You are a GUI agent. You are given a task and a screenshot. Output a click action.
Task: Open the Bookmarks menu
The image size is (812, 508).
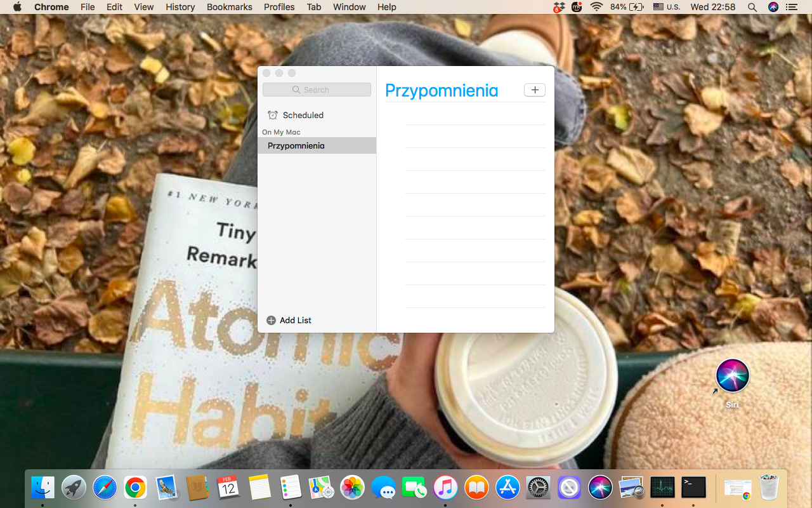(x=229, y=7)
